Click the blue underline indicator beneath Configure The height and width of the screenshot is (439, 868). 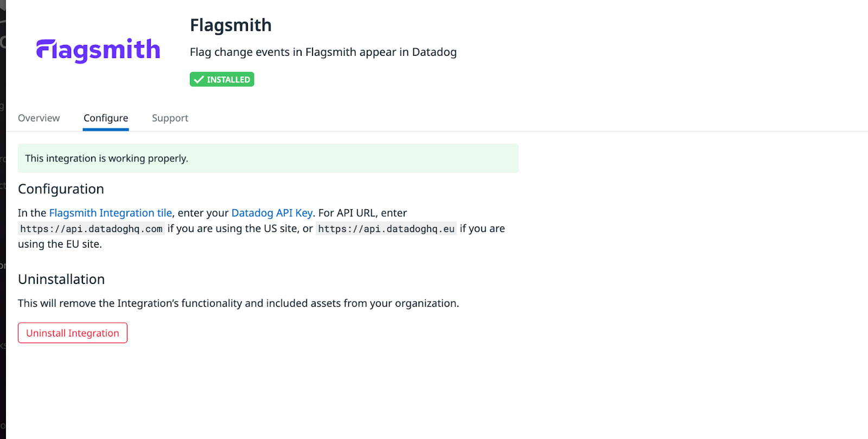click(x=105, y=129)
